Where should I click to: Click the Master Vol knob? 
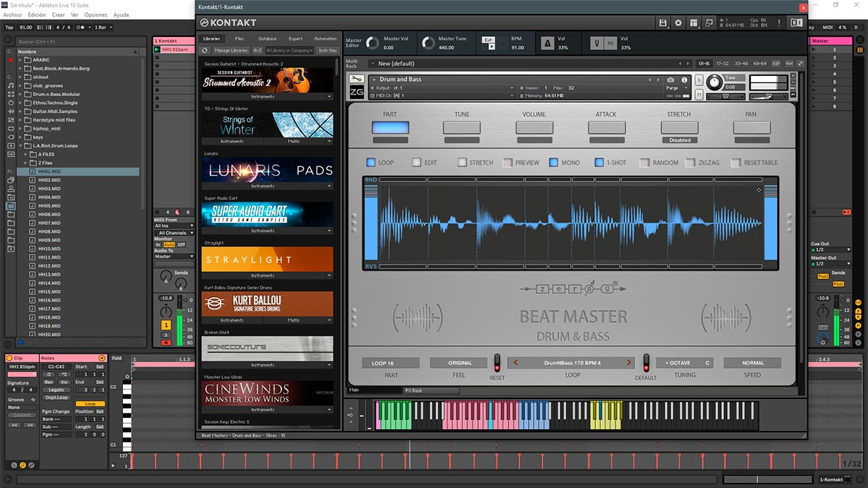click(x=373, y=43)
